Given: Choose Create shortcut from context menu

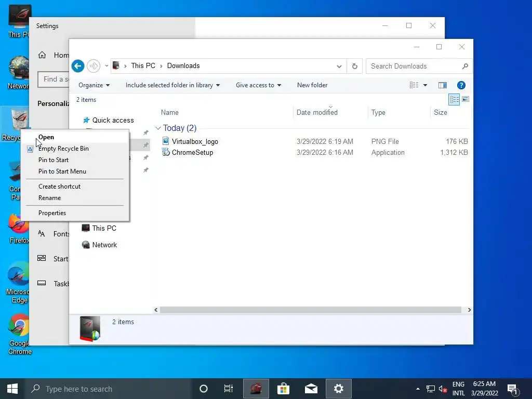Looking at the screenshot, I should tap(75, 187).
